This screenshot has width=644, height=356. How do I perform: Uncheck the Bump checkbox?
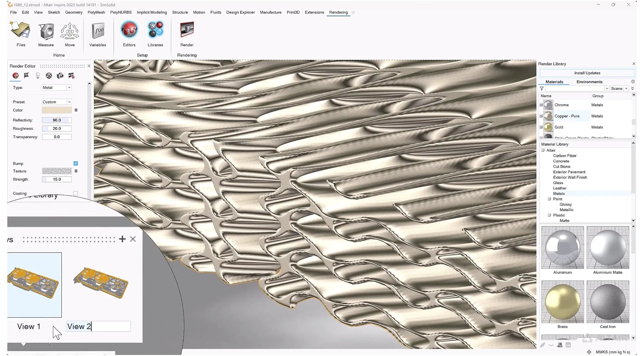(x=76, y=164)
